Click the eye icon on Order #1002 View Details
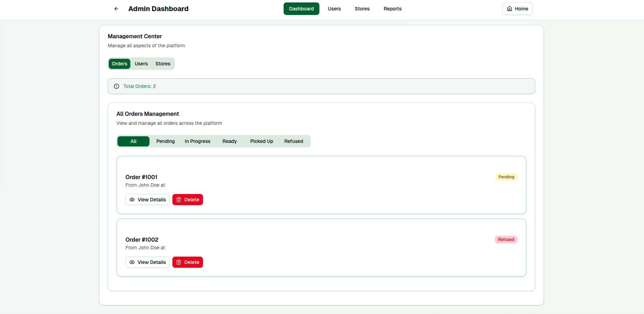The height and width of the screenshot is (314, 644). [x=132, y=262]
